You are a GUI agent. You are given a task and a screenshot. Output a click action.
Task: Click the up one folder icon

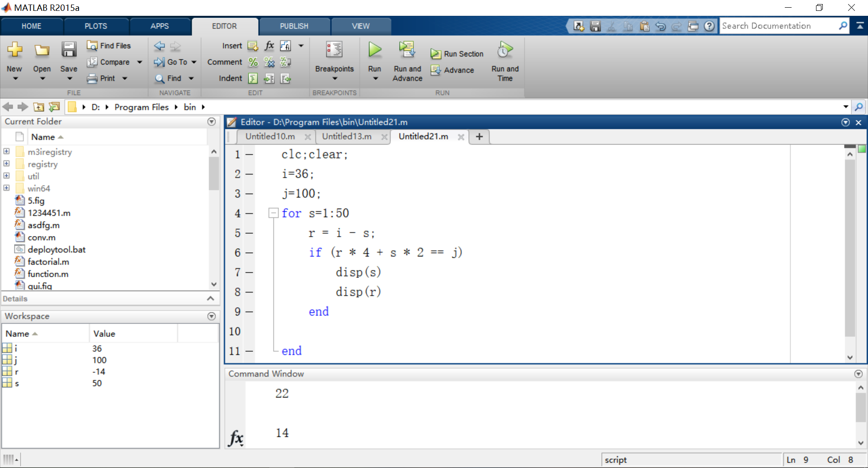39,107
